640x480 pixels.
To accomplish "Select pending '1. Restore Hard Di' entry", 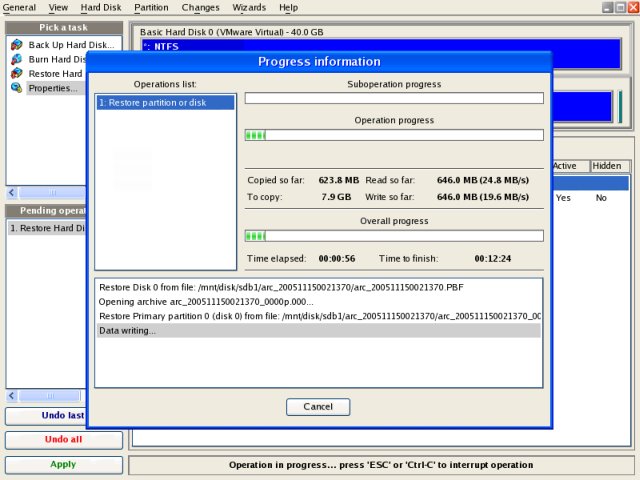I will (x=47, y=228).
